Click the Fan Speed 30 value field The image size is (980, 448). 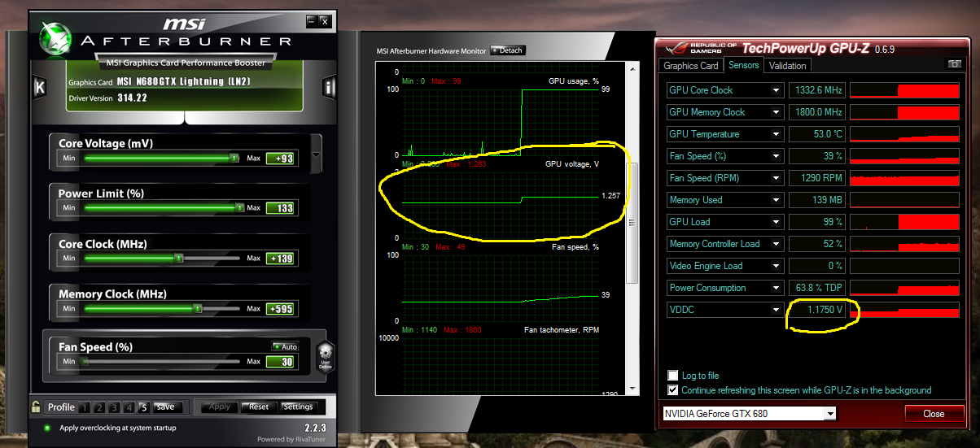point(282,362)
